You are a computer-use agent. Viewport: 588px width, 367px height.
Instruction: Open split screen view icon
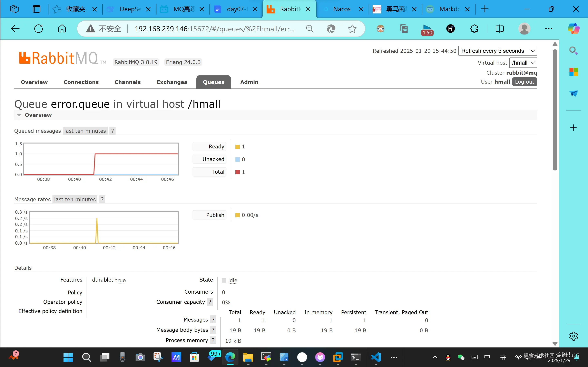click(500, 29)
